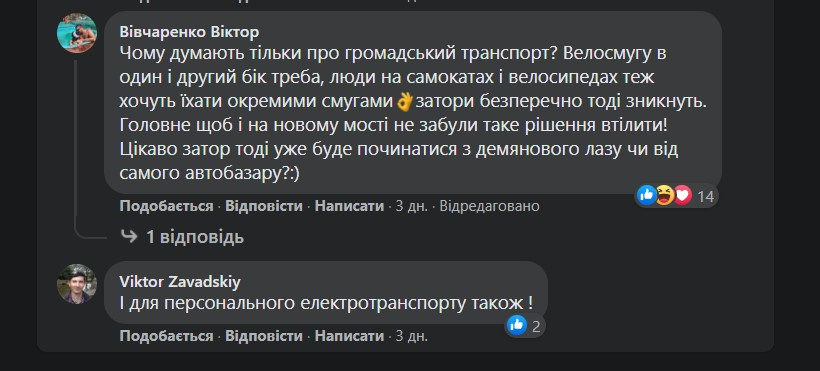The height and width of the screenshot is (371, 820).
Task: Open the 2 reactions count on Zavadskiy's comment
Action: point(536,327)
